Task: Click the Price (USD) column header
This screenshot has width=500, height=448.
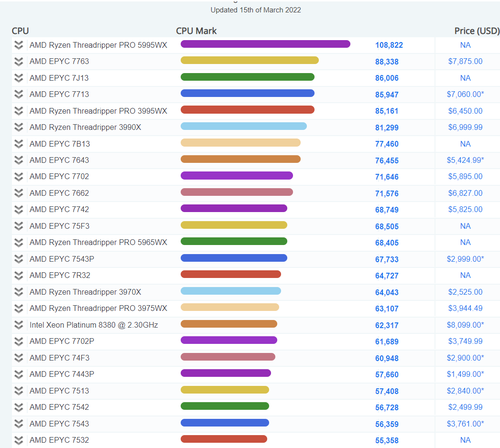Action: [x=477, y=31]
